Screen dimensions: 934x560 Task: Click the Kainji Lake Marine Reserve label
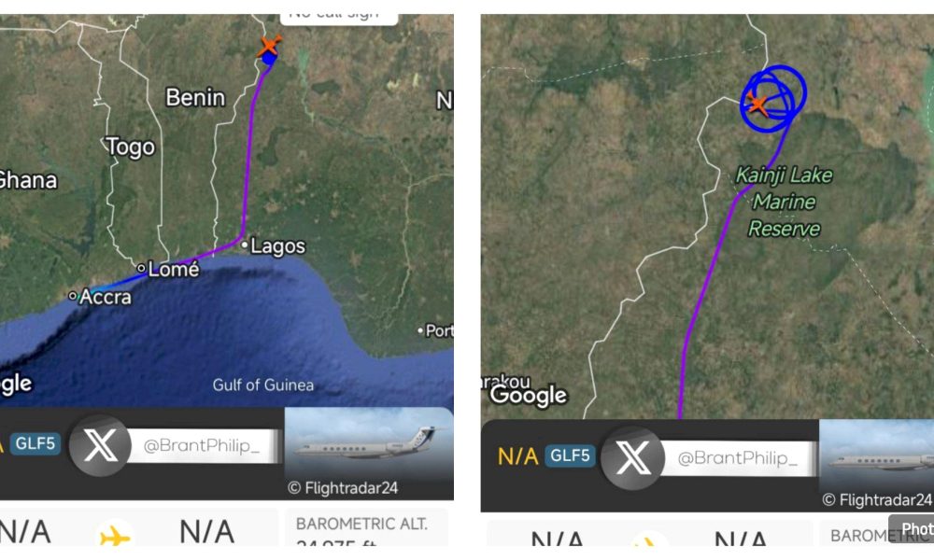point(785,201)
